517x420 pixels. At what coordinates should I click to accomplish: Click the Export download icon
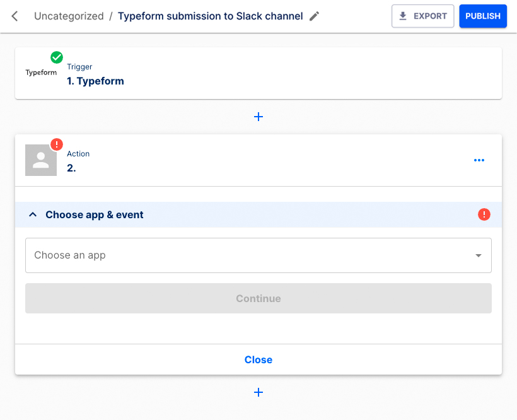(x=402, y=16)
